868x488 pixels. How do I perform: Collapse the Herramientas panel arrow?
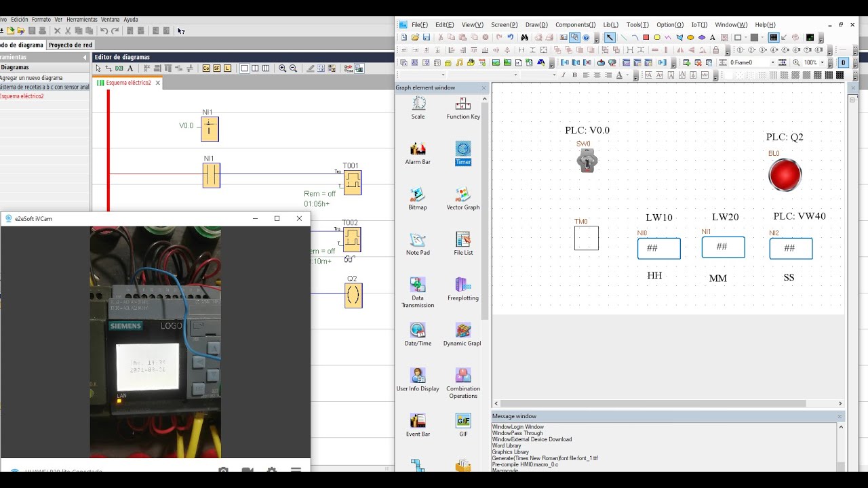[x=85, y=57]
